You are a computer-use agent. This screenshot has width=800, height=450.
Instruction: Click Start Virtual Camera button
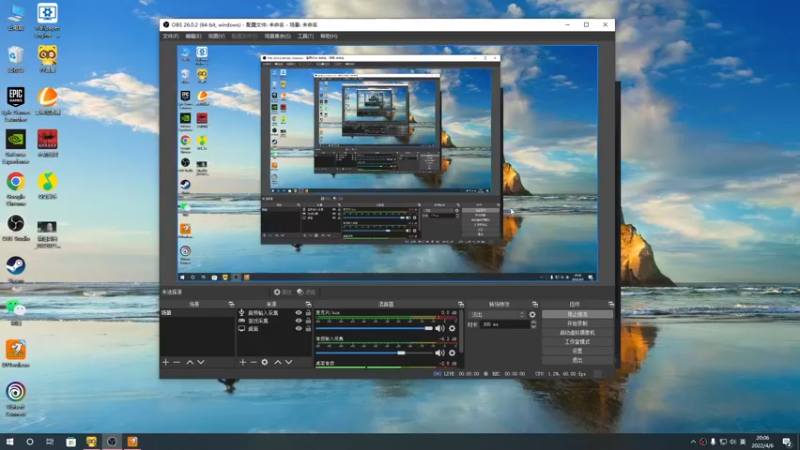pyautogui.click(x=577, y=333)
